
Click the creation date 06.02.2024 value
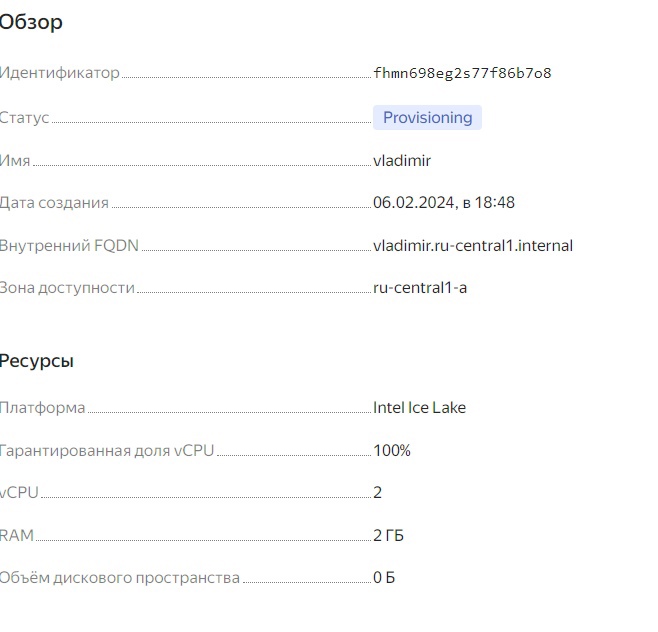(x=444, y=203)
